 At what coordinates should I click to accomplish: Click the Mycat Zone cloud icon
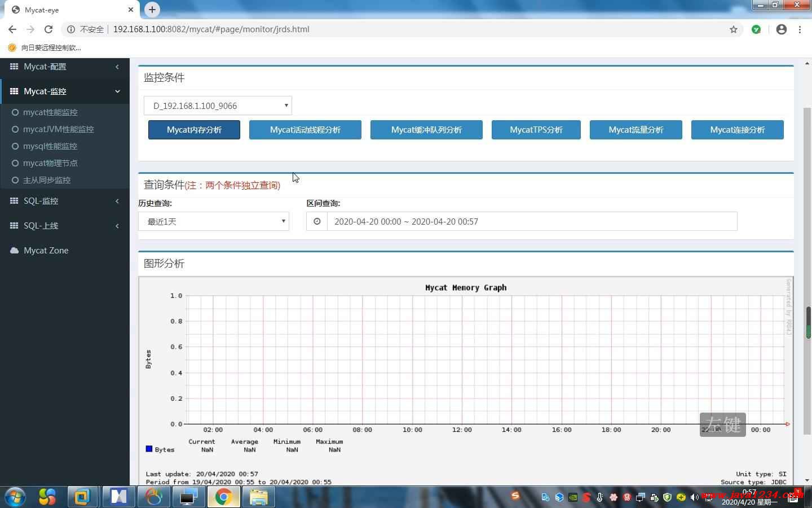(x=14, y=251)
